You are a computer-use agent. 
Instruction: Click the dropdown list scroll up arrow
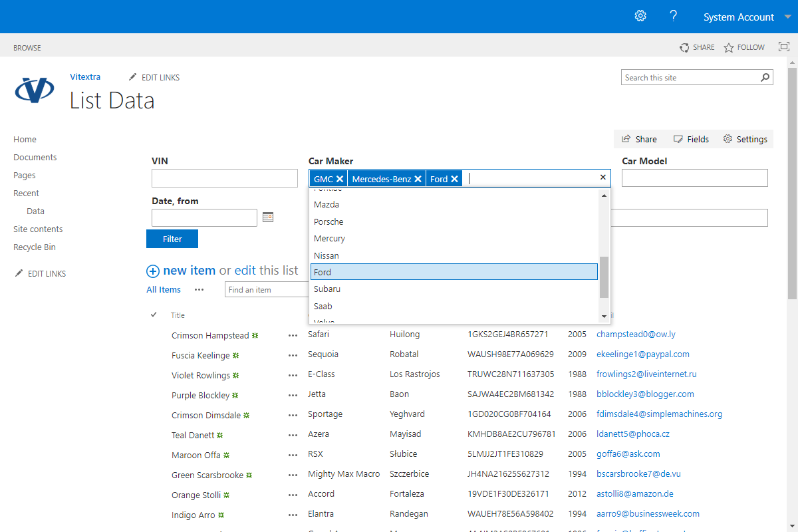(x=604, y=195)
